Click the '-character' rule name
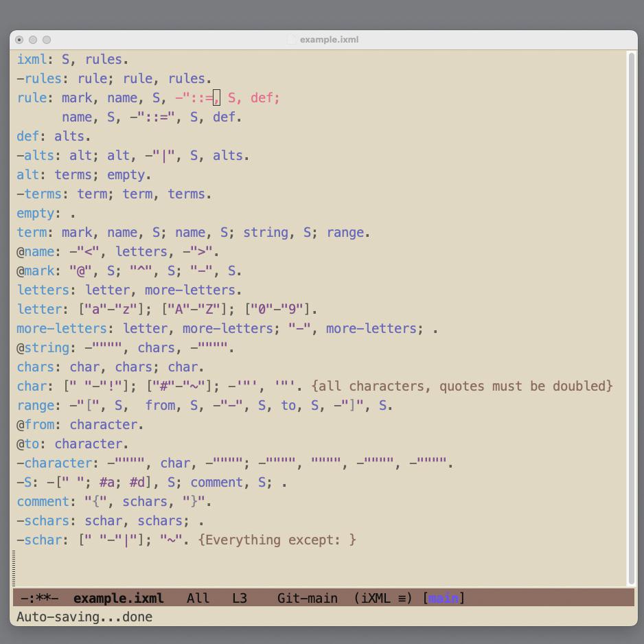 54,463
